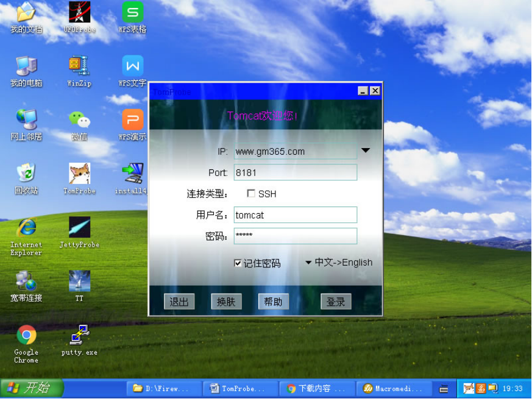Screen dimensions: 532x399
Task: Switch to the TomProbe taskbar window
Action: click(x=240, y=389)
